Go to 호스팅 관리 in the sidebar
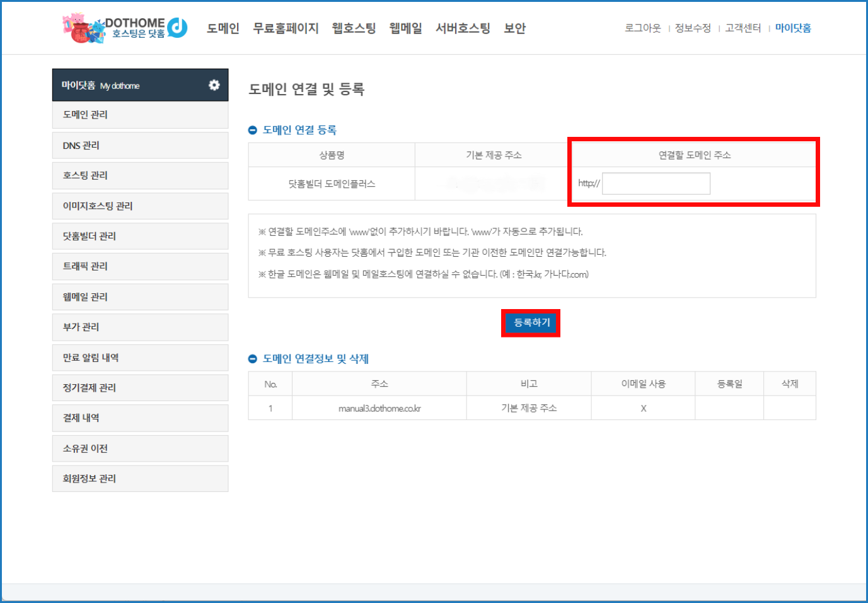This screenshot has width=868, height=603. (140, 175)
